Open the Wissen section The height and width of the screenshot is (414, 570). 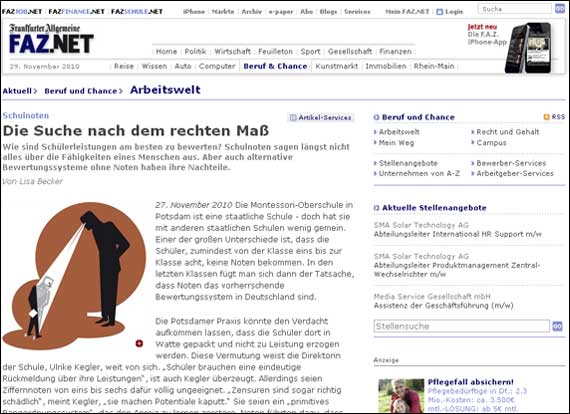coord(154,66)
